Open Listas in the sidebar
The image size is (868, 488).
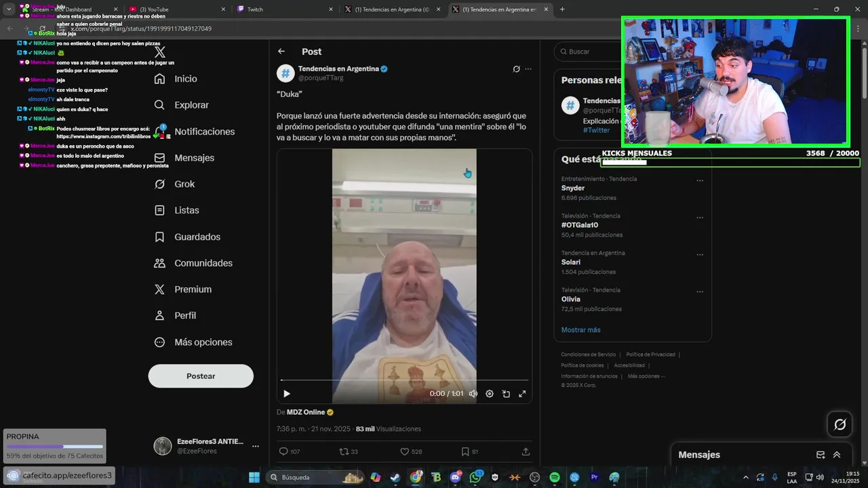[x=176, y=211]
